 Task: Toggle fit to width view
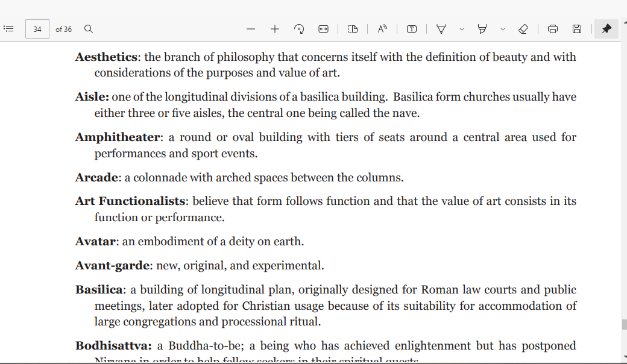[324, 29]
